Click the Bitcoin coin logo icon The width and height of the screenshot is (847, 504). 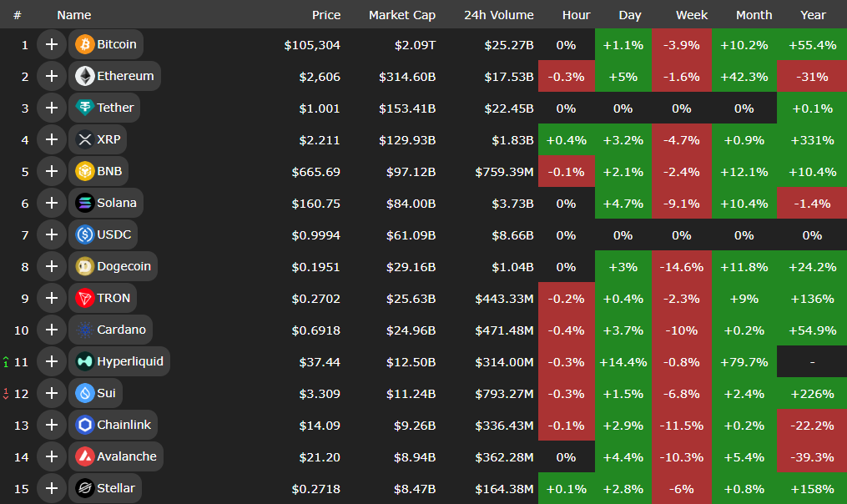[85, 44]
